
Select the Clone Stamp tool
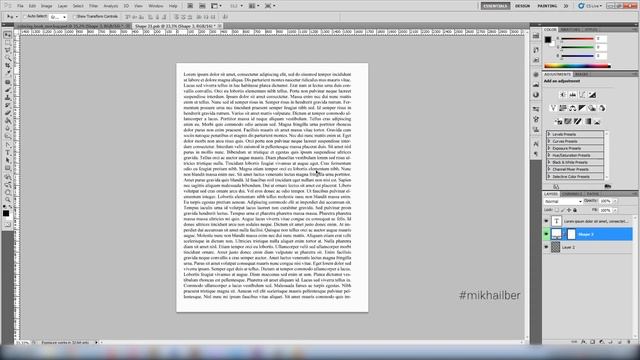pos(7,97)
